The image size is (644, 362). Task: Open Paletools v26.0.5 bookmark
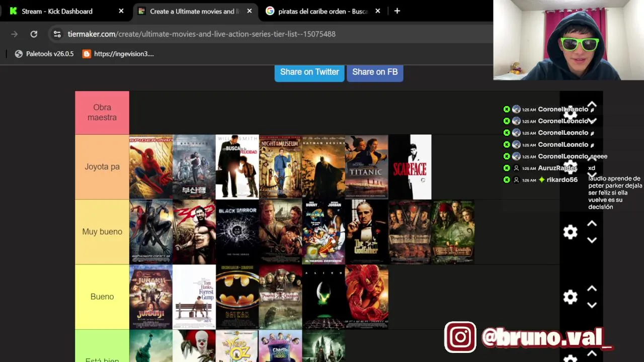[44, 54]
